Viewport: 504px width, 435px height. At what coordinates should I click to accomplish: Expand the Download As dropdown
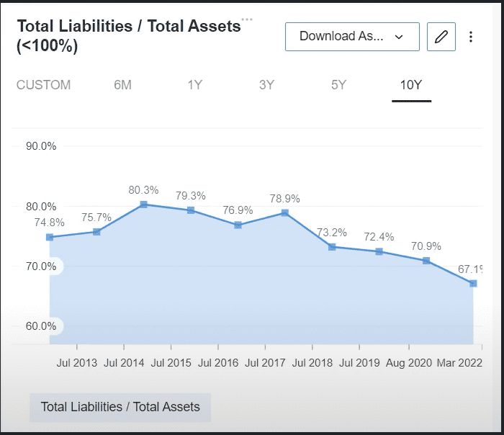[352, 37]
